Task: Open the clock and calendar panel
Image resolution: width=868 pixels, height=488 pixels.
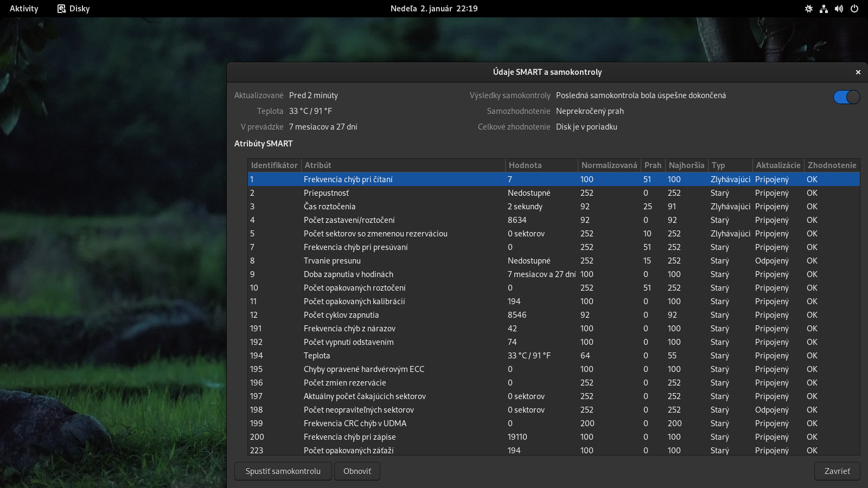Action: pos(433,9)
